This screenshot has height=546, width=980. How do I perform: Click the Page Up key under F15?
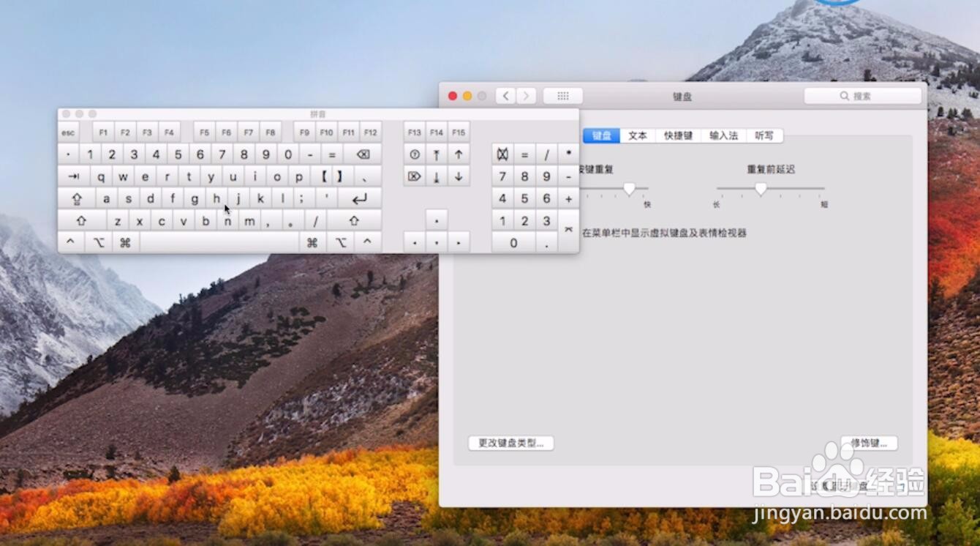pyautogui.click(x=459, y=154)
